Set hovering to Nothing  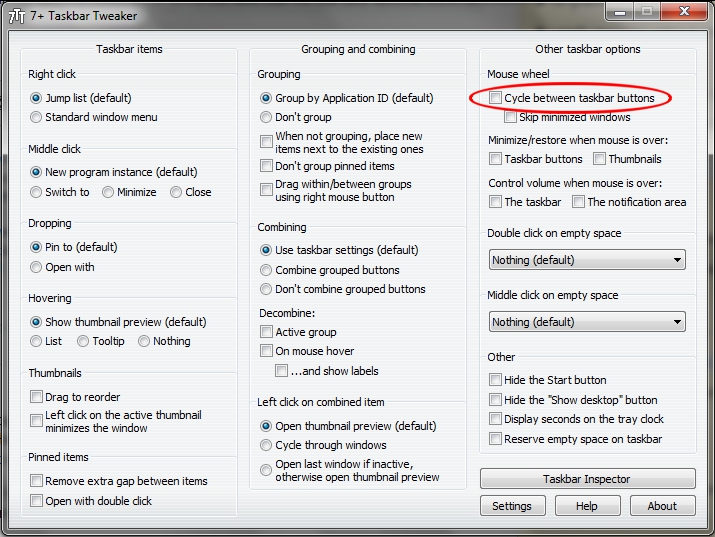(144, 341)
